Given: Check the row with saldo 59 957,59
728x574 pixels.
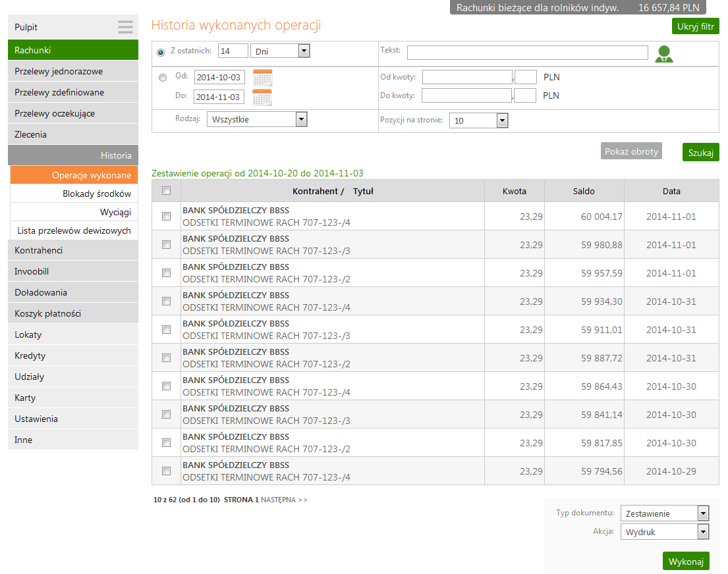Looking at the screenshot, I should [166, 273].
